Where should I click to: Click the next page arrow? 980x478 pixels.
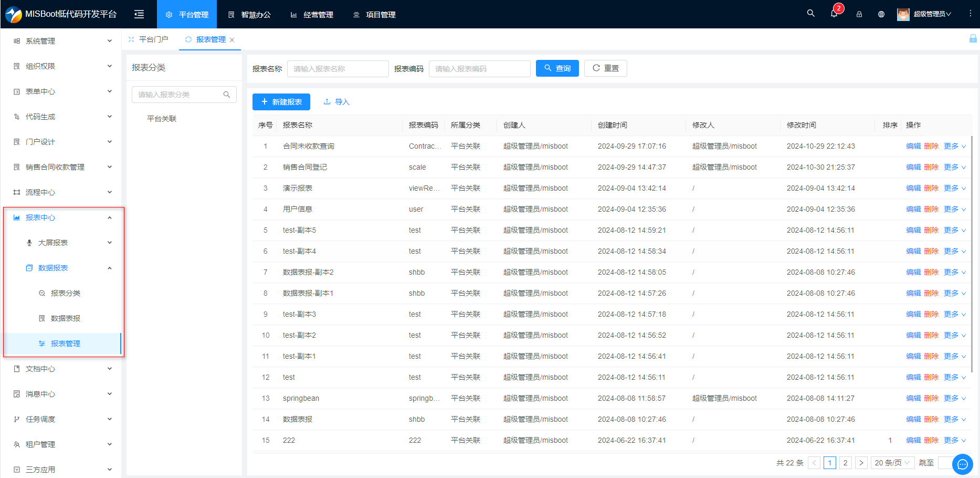(x=861, y=463)
